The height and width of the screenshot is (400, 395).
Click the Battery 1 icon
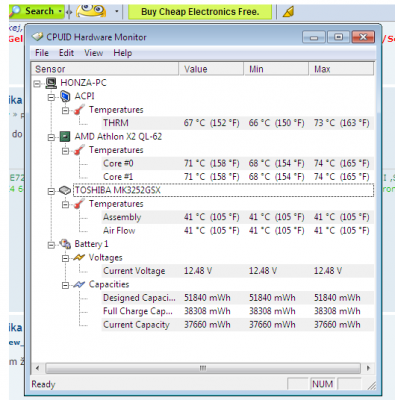pos(65,244)
